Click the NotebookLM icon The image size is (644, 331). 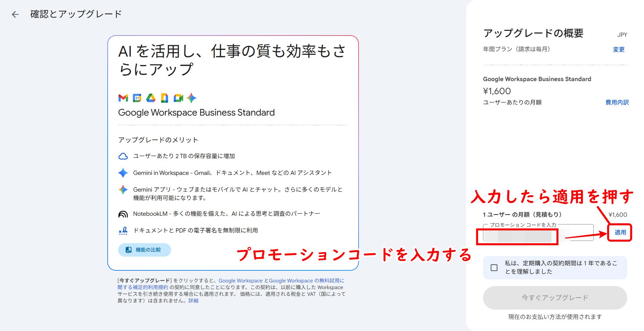(x=123, y=214)
